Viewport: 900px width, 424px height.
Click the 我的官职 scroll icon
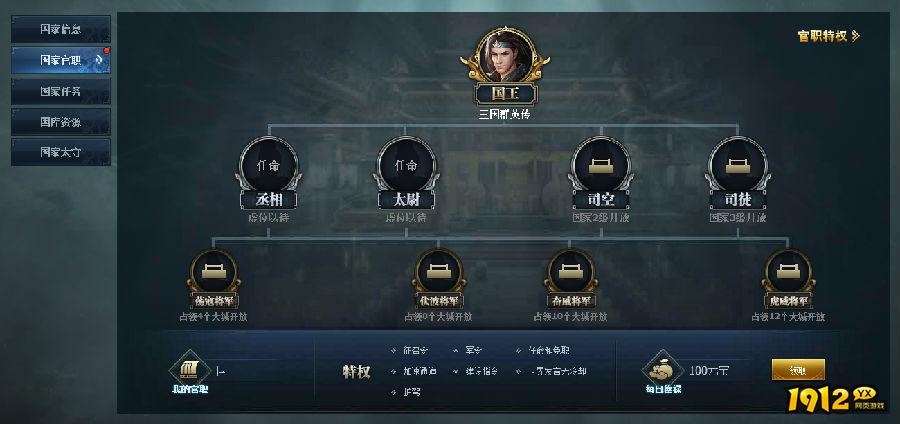coord(189,369)
